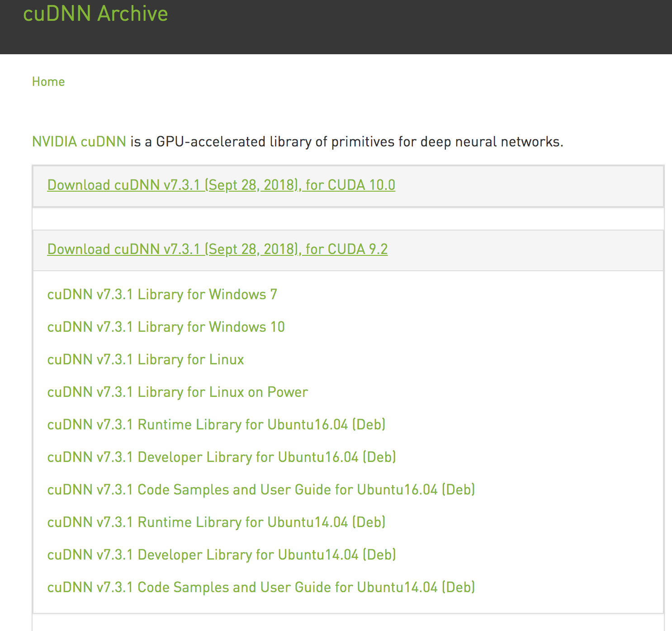Expand Download cuDNN v7.3.1 for CUDA 10.0
This screenshot has width=672, height=631.
tap(221, 185)
